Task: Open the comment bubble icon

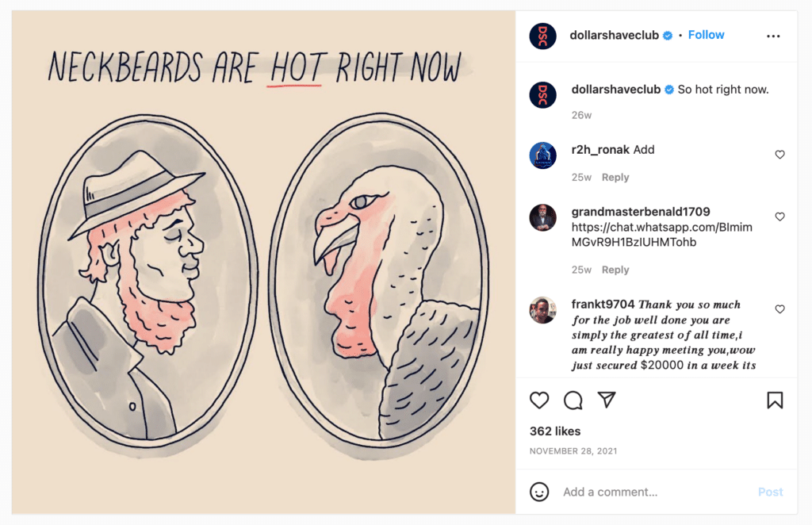Action: pyautogui.click(x=573, y=400)
